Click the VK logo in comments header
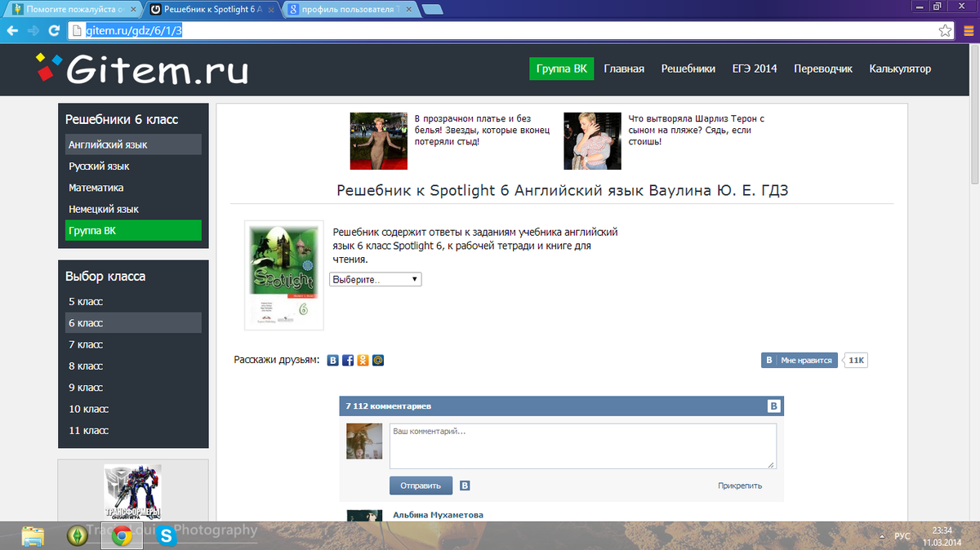Screen dimensions: 980x550 pyautogui.click(x=774, y=406)
